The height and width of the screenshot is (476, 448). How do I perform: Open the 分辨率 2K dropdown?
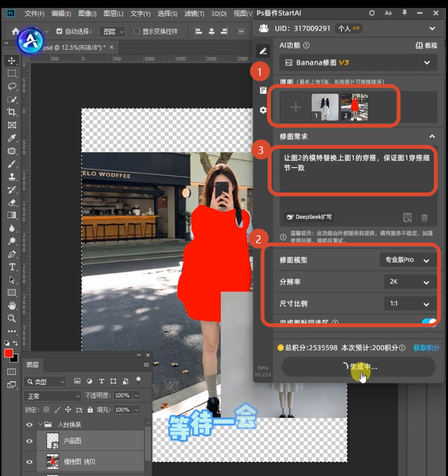[x=407, y=282]
